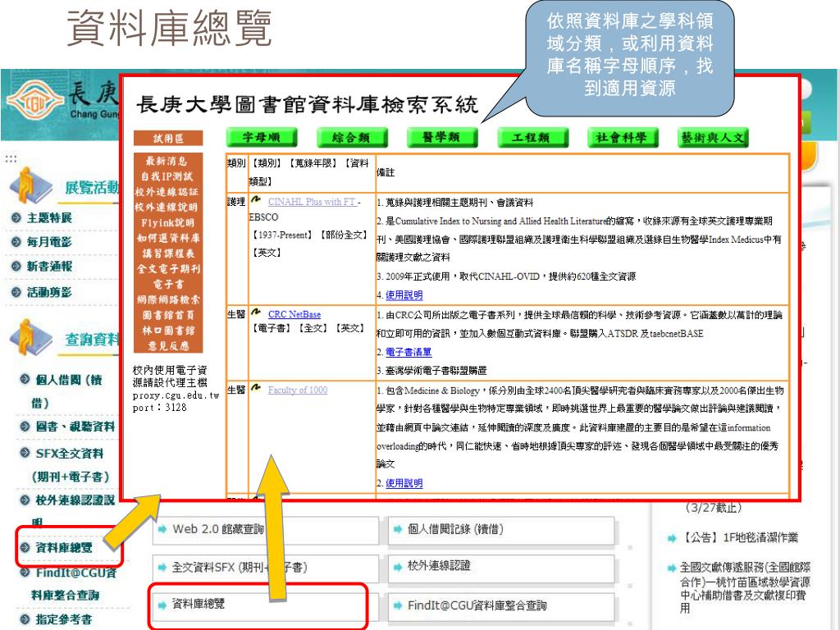This screenshot has height=630, width=840.
Task: Open 講習課程表 in the orange menu
Action: 168,253
